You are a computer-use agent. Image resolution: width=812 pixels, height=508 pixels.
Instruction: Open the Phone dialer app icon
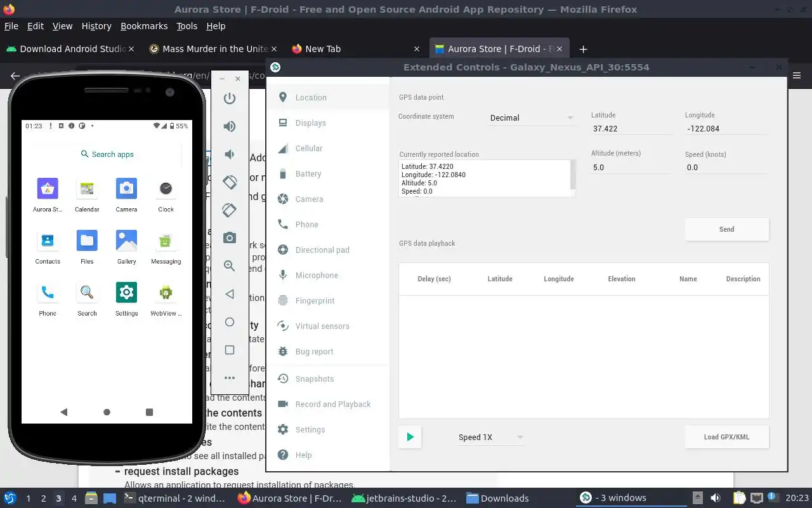coord(48,299)
